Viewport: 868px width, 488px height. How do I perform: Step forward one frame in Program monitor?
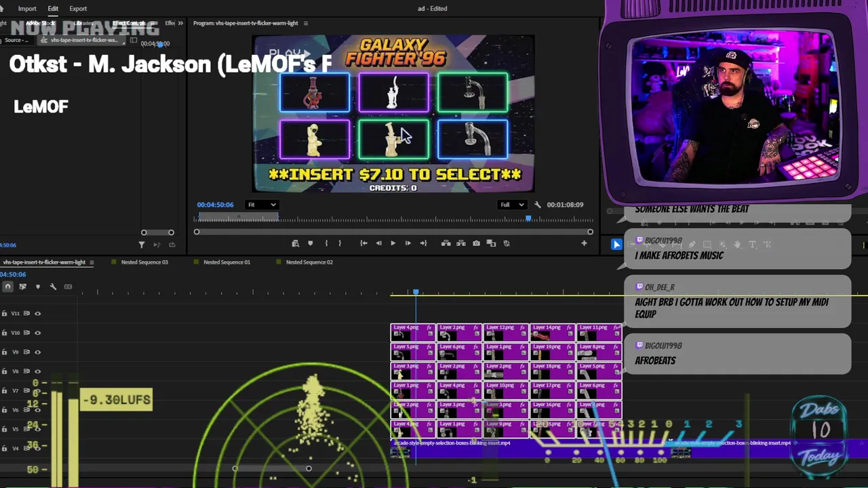coord(408,243)
